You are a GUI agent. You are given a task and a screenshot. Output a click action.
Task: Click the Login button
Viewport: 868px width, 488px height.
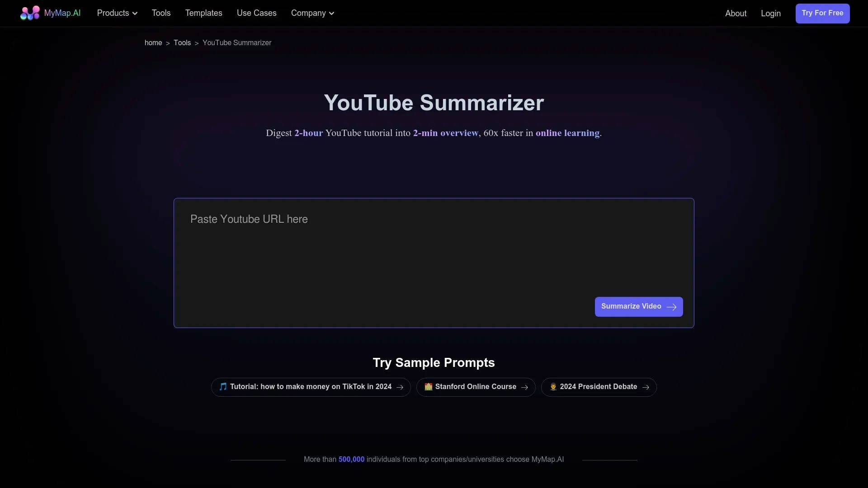pyautogui.click(x=771, y=13)
